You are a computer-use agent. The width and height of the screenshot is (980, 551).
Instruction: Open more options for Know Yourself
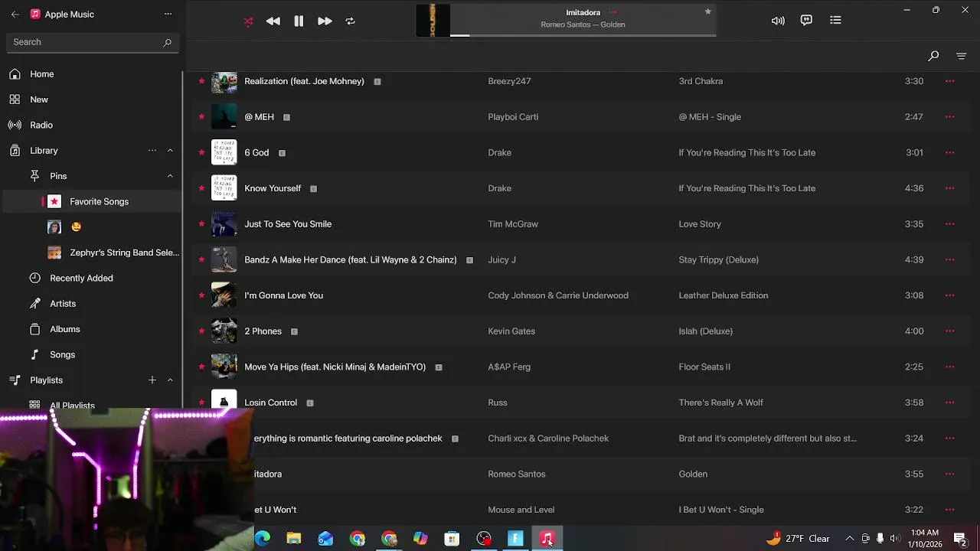(949, 188)
